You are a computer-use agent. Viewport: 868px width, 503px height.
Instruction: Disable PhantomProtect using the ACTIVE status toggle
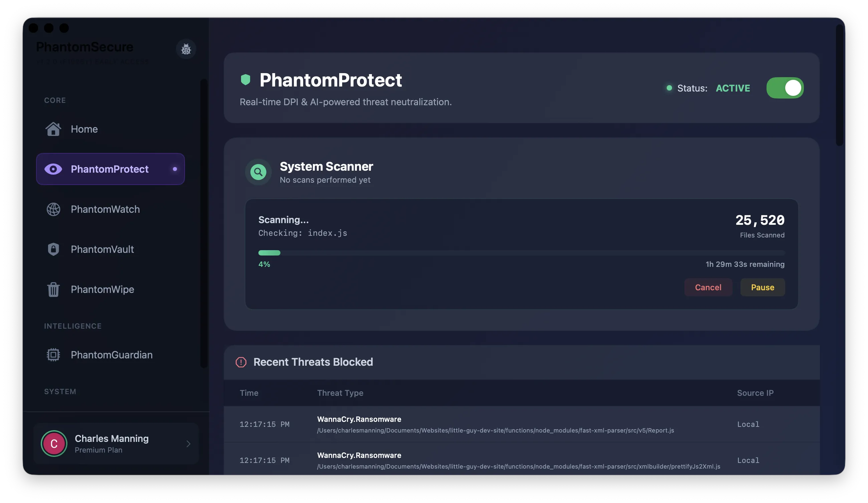click(785, 88)
